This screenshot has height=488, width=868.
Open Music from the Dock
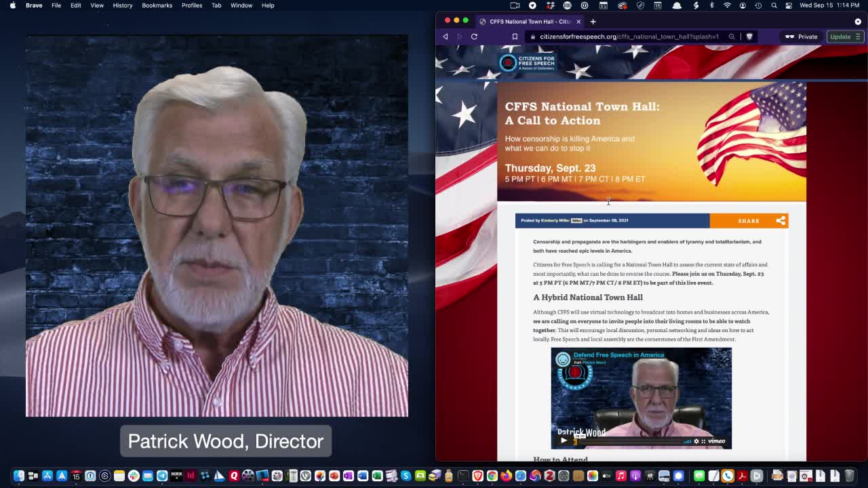tap(620, 476)
